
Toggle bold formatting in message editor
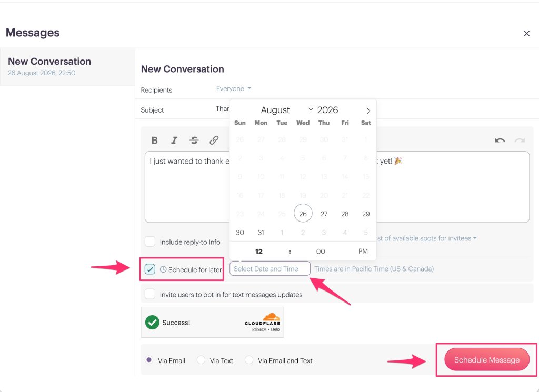pyautogui.click(x=154, y=140)
